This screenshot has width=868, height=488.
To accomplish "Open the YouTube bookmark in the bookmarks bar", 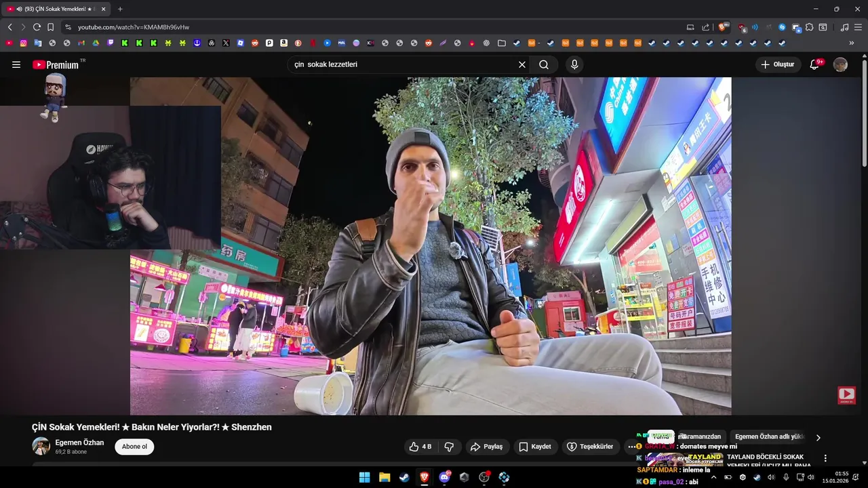I will 9,43.
